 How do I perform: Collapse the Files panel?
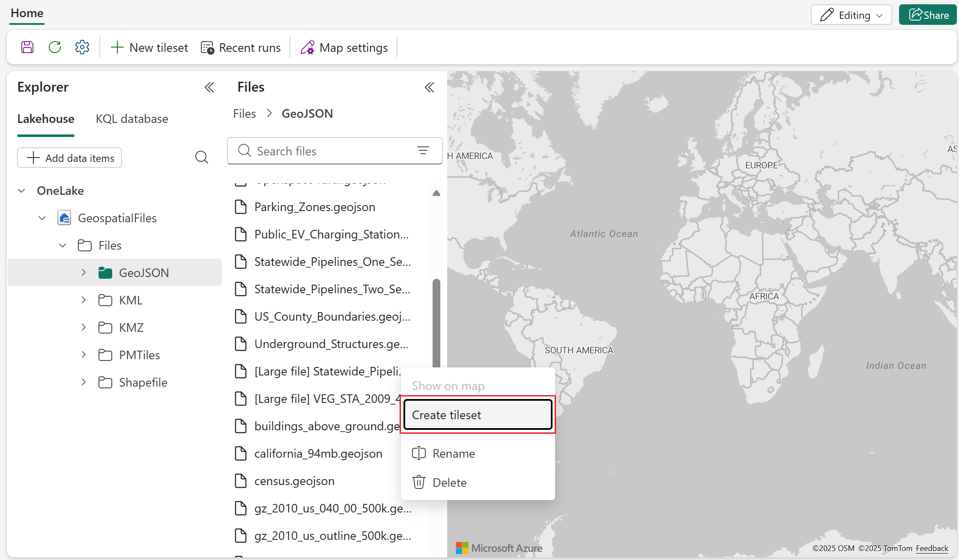coord(429,87)
